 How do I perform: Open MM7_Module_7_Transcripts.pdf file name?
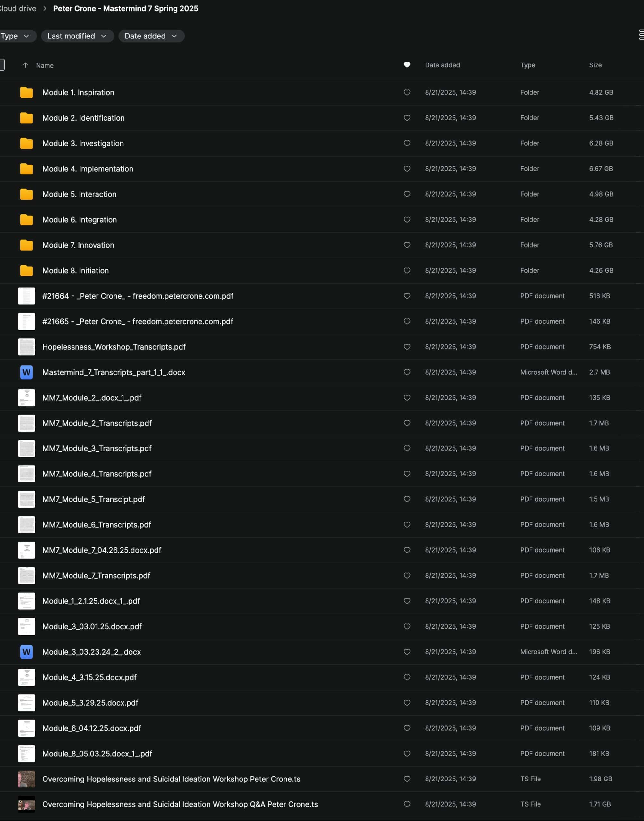click(96, 576)
